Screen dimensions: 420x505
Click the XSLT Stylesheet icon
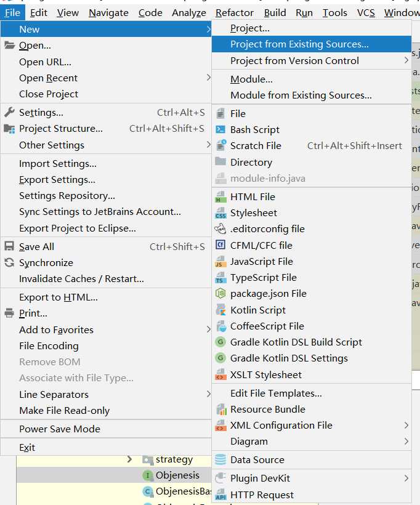220,374
